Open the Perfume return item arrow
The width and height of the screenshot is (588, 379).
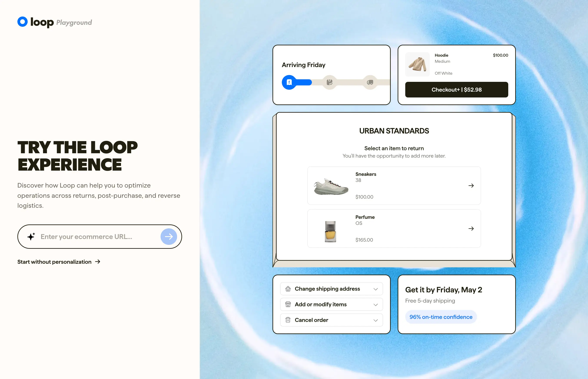pyautogui.click(x=471, y=229)
